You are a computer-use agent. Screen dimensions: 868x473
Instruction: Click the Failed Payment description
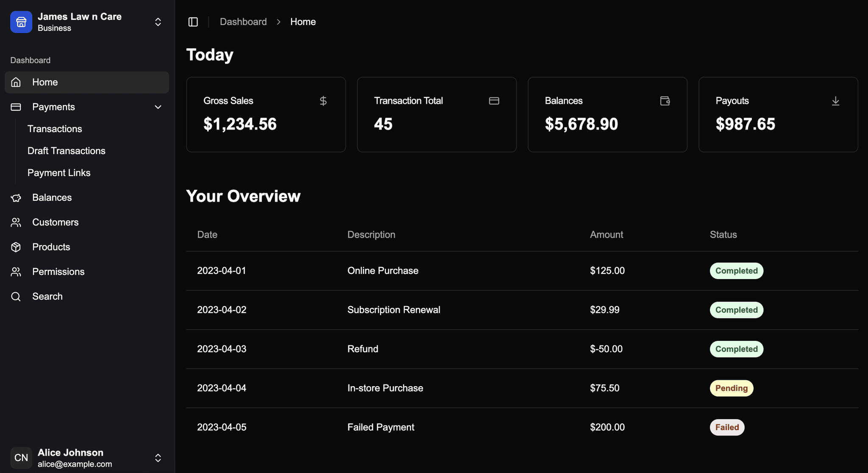point(381,427)
